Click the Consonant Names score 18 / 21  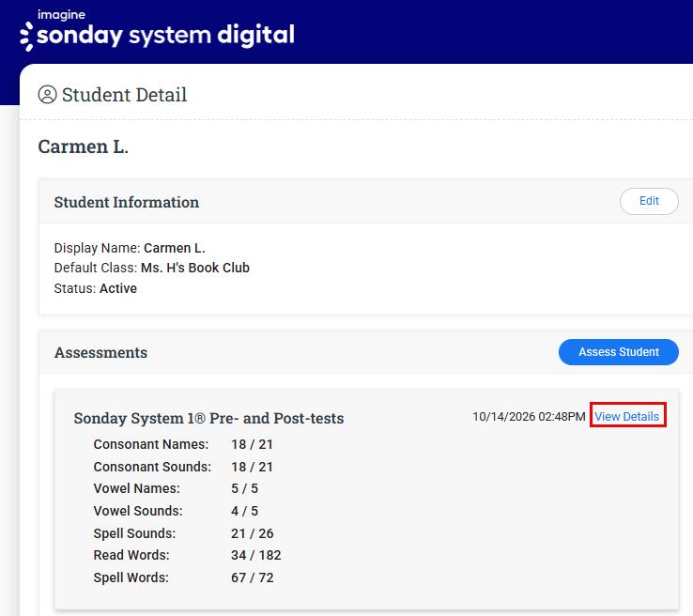252,444
